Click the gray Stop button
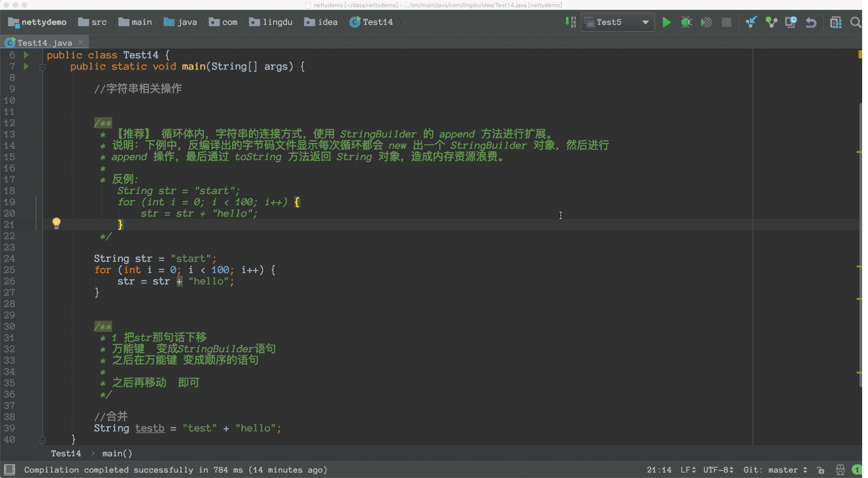This screenshot has height=478, width=868. coord(726,22)
